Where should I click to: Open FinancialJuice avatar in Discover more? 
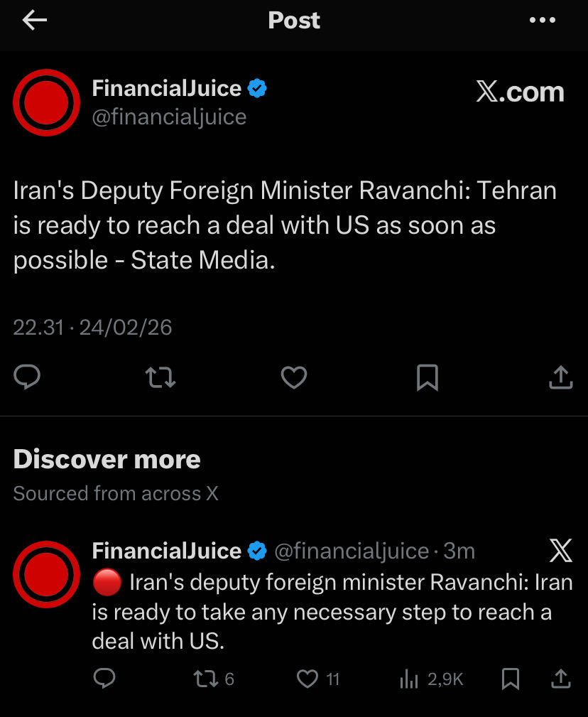point(46,574)
